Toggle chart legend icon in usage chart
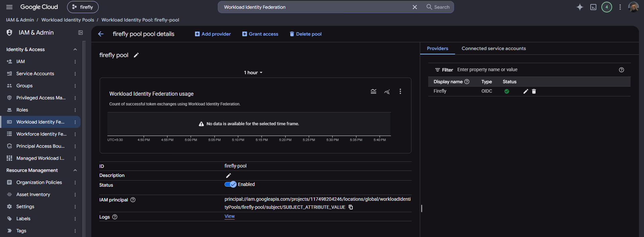This screenshot has width=644, height=237. pos(374,91)
